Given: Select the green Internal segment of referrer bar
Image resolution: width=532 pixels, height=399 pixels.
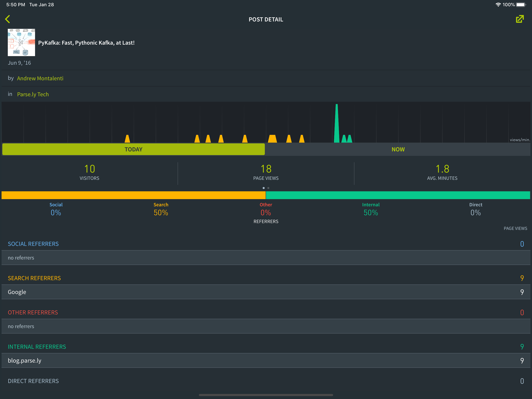Looking at the screenshot, I should pyautogui.click(x=398, y=195).
